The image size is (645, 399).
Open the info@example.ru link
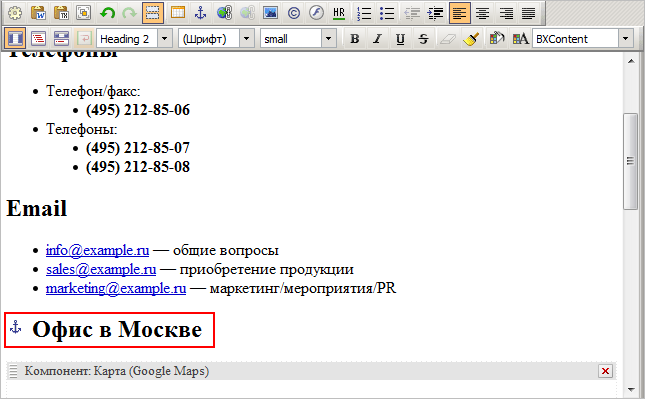[x=97, y=250]
